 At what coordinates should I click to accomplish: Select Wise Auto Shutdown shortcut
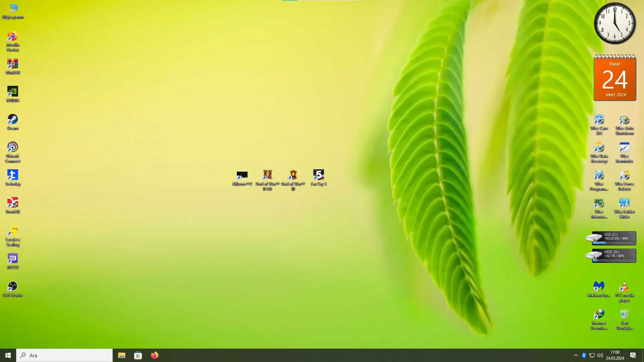tap(625, 125)
